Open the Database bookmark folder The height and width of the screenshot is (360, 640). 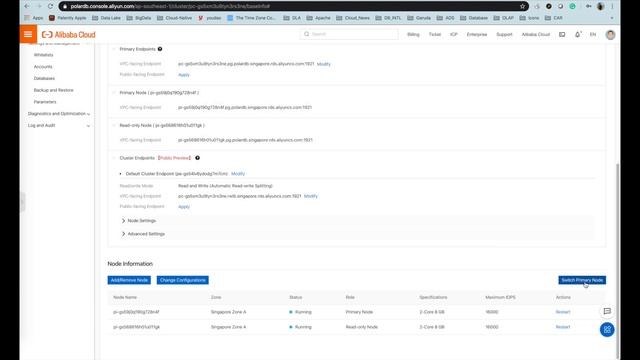[474, 18]
